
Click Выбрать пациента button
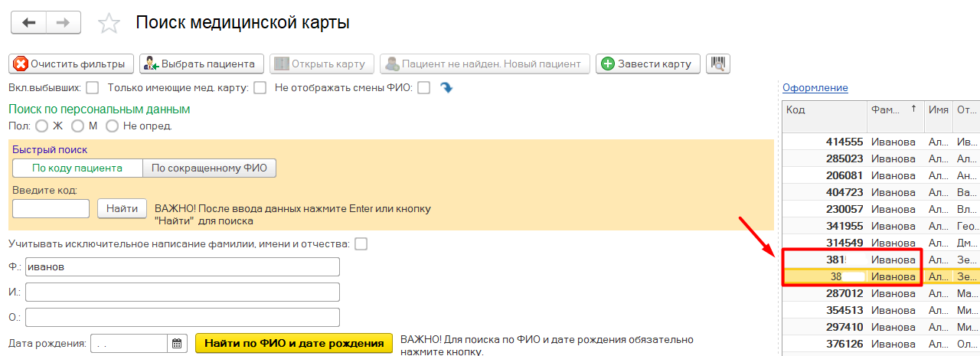click(x=201, y=64)
